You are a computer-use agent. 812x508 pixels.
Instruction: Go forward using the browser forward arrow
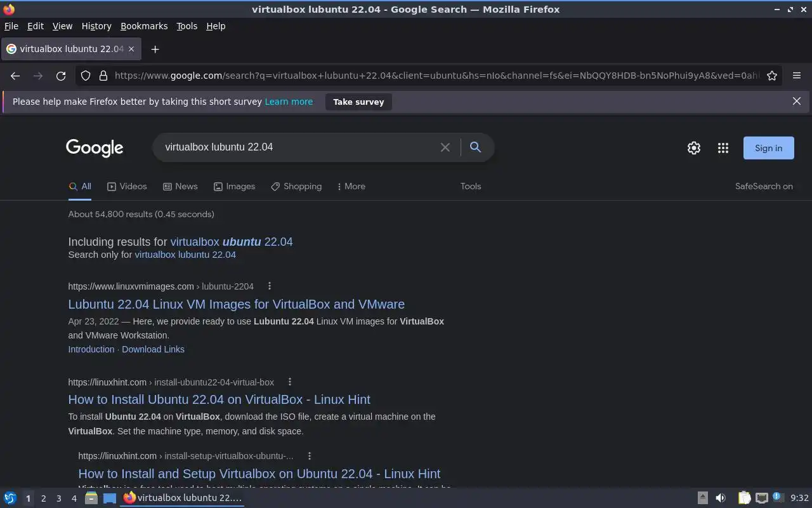pyautogui.click(x=38, y=76)
